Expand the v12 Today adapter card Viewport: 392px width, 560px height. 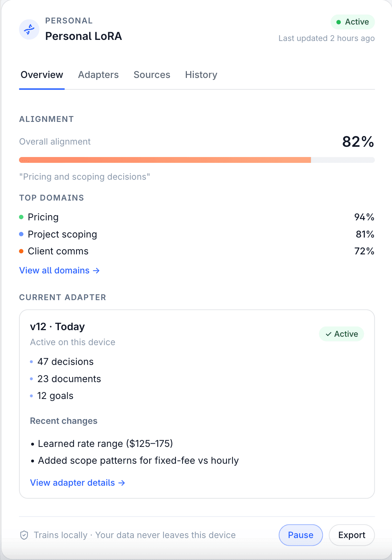57,326
